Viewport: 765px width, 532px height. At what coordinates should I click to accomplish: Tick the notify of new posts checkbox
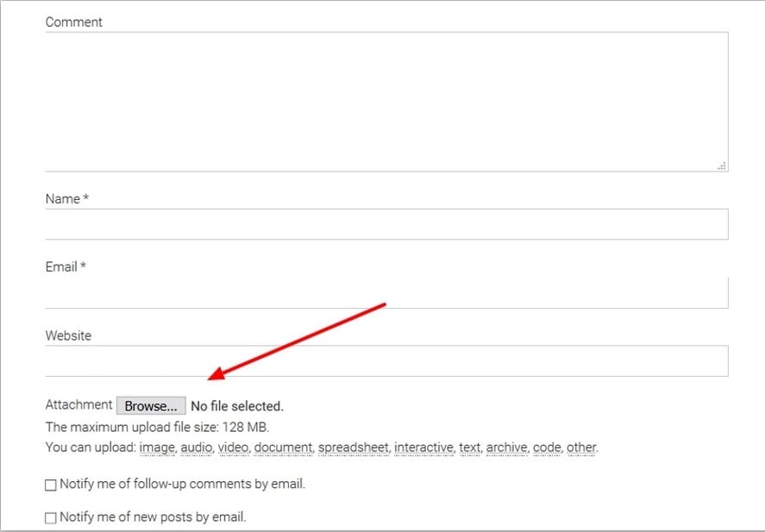[x=51, y=518]
